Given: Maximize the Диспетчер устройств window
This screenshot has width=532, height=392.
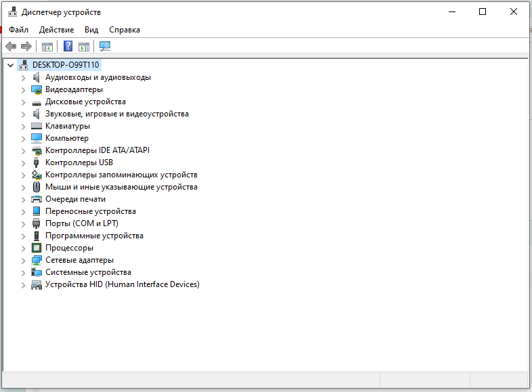Looking at the screenshot, I should (x=483, y=12).
